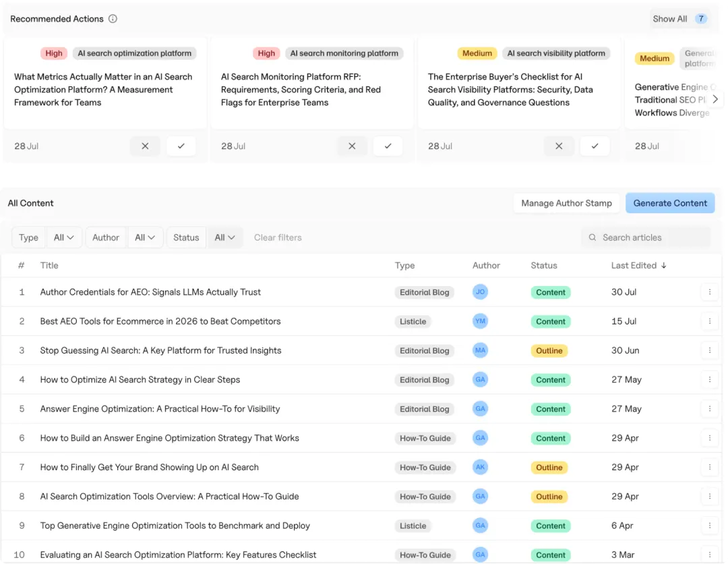Click Manage Author Stamp button
728x564 pixels.
coord(566,203)
